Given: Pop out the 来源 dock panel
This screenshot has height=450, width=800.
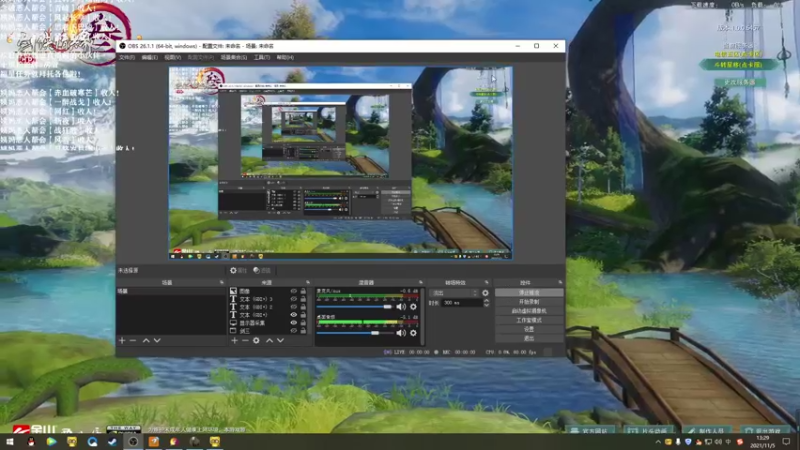Looking at the screenshot, I should click(308, 282).
